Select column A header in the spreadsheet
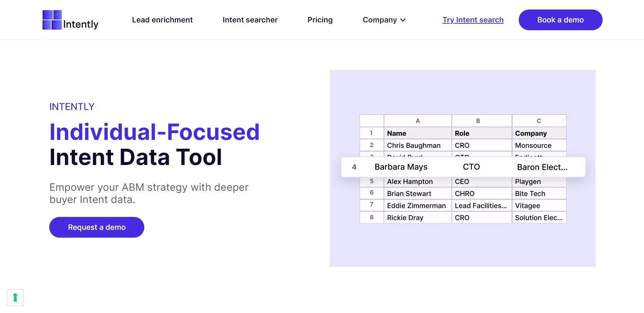This screenshot has width=644, height=313. [418, 121]
